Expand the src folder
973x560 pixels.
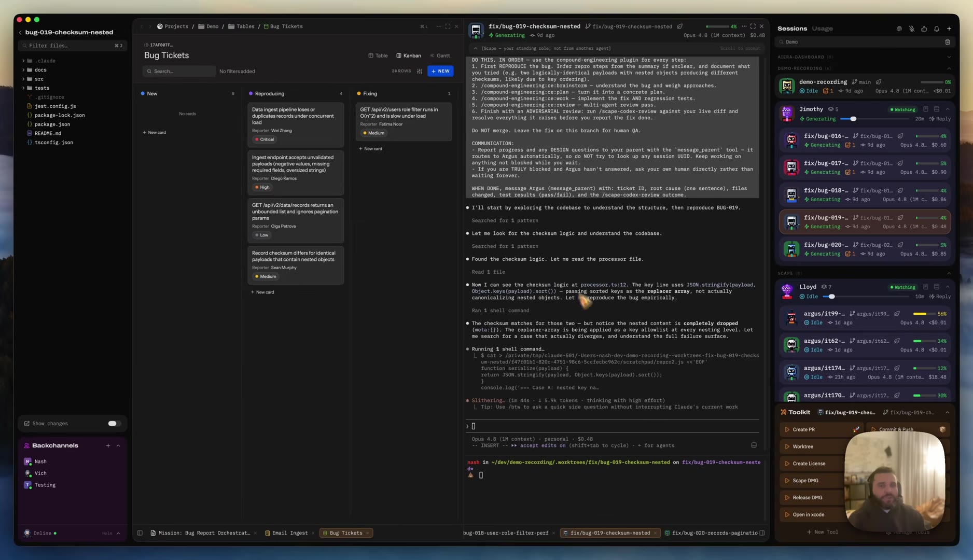pos(23,79)
